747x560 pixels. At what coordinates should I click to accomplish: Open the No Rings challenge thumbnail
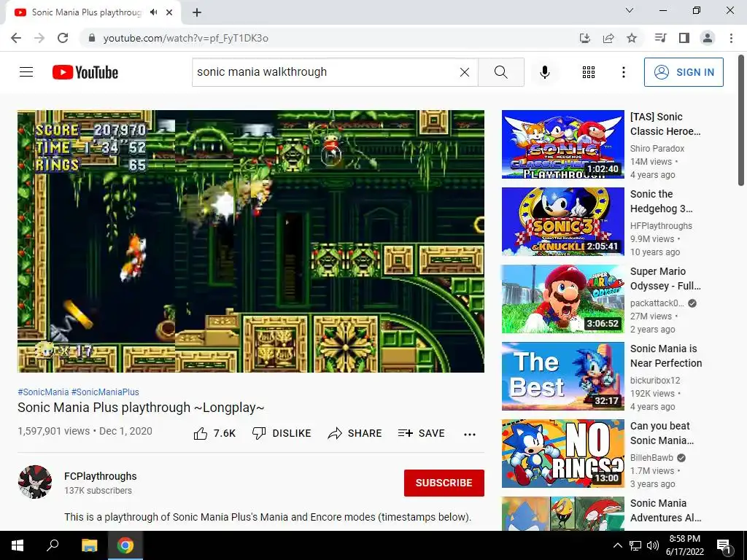click(x=563, y=454)
